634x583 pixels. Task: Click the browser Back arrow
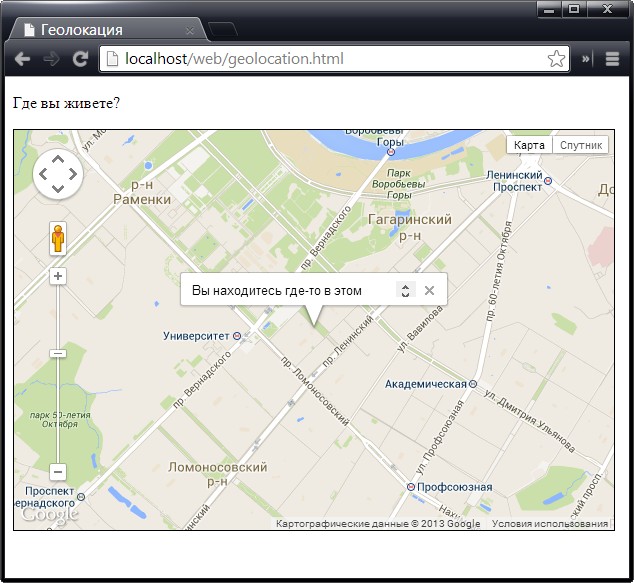22,59
